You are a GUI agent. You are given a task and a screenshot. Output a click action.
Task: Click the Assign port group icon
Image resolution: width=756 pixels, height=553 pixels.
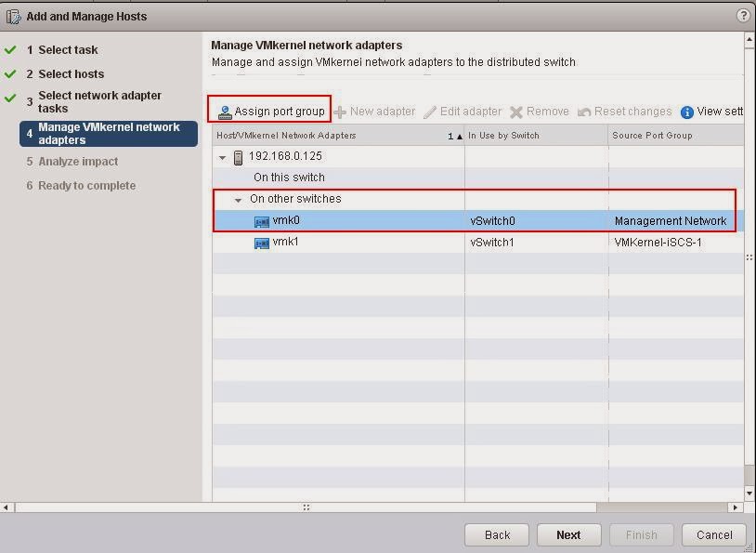click(x=224, y=111)
